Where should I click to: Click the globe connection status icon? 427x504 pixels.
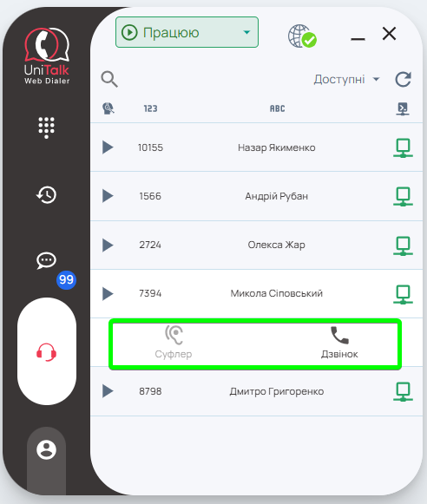click(x=302, y=36)
